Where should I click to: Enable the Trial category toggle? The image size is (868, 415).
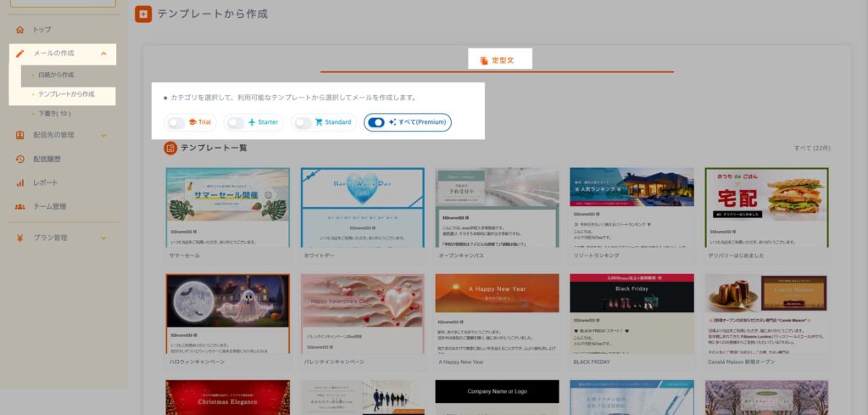[x=177, y=122]
